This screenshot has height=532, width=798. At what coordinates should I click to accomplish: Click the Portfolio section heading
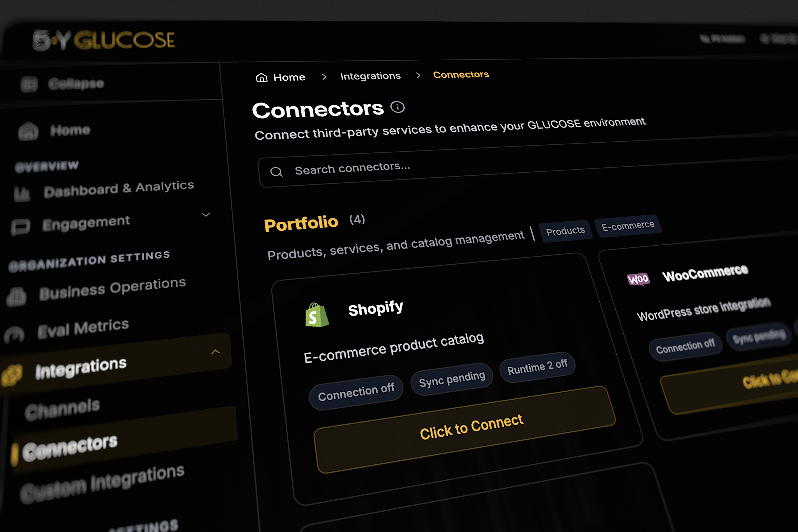[x=301, y=224]
